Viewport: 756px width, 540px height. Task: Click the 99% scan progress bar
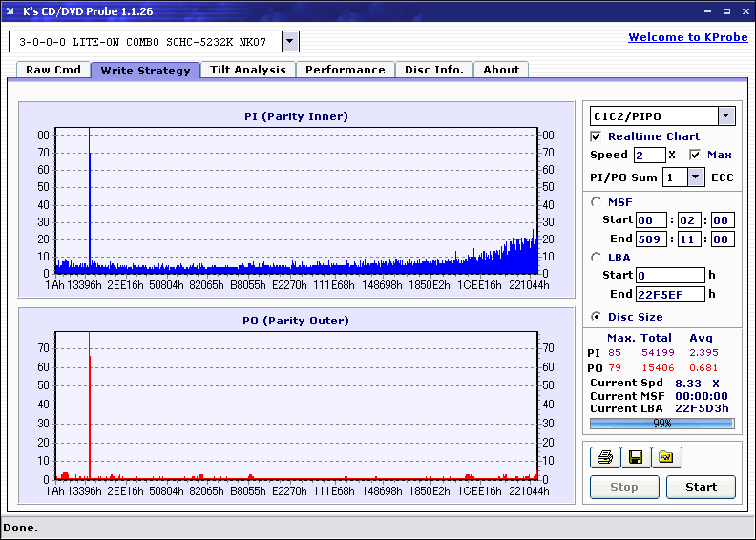point(661,423)
